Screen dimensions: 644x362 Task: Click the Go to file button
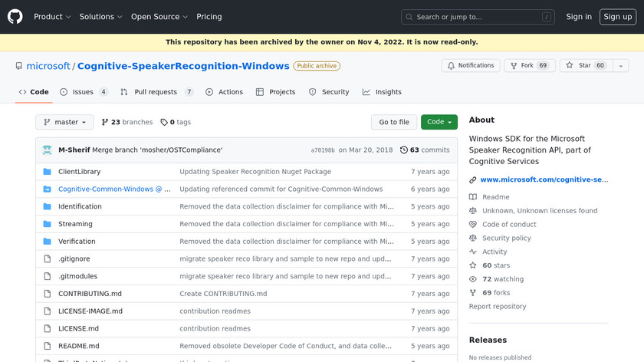coord(394,122)
